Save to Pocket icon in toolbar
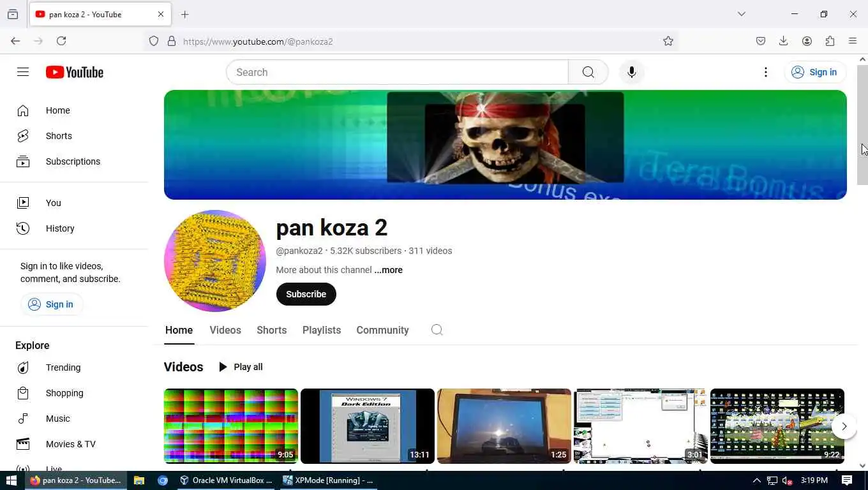Viewport: 868px width, 490px height. [761, 41]
